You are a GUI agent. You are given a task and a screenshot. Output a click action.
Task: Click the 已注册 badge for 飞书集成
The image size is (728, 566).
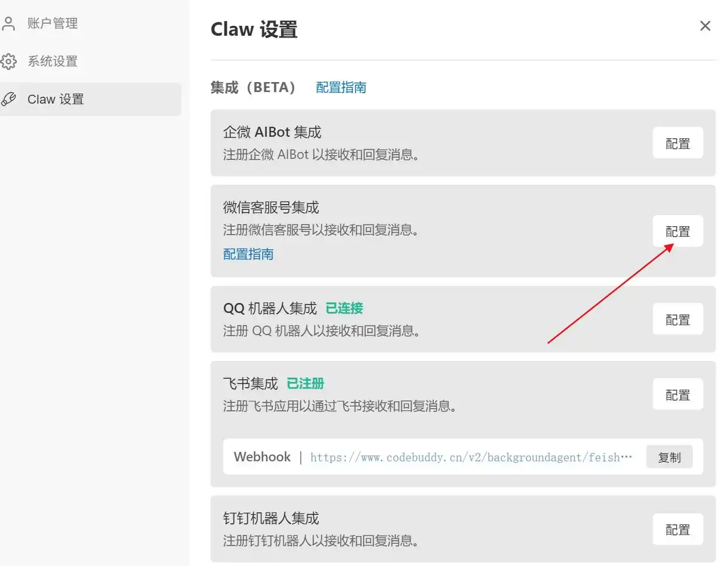(305, 383)
